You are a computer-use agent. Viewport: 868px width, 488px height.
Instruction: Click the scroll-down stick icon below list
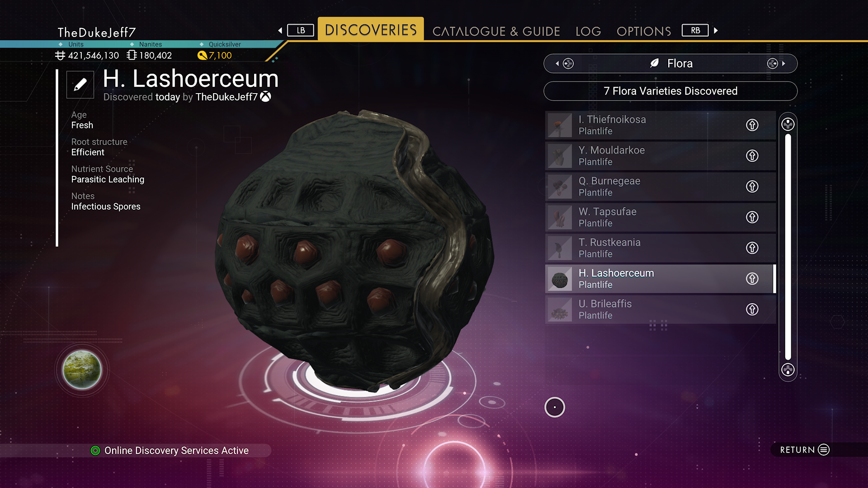(788, 370)
